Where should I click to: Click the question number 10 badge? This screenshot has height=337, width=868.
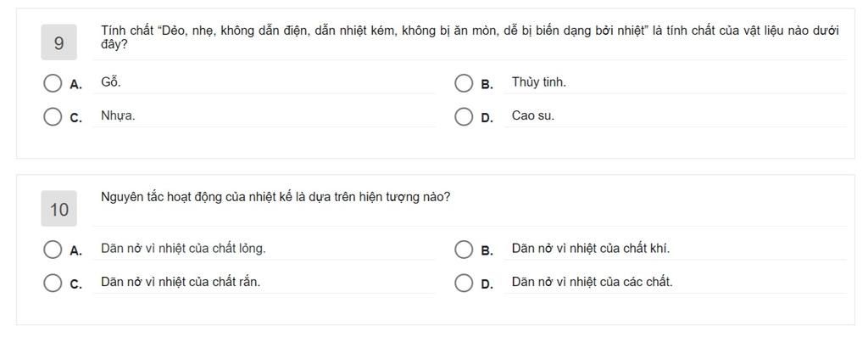(x=58, y=209)
